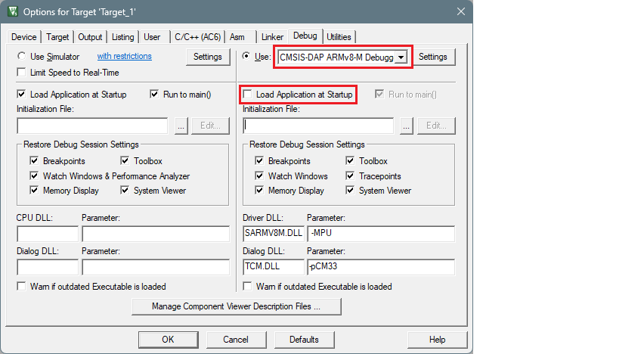This screenshot has width=644, height=354.
Task: Click the simulator Dialog DLL Parameter field
Action: coord(156,267)
